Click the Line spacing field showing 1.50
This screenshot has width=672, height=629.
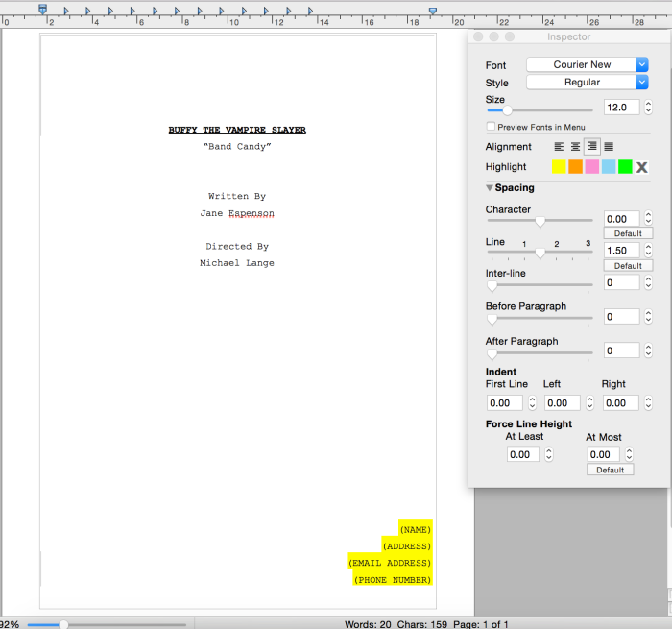pyautogui.click(x=621, y=251)
